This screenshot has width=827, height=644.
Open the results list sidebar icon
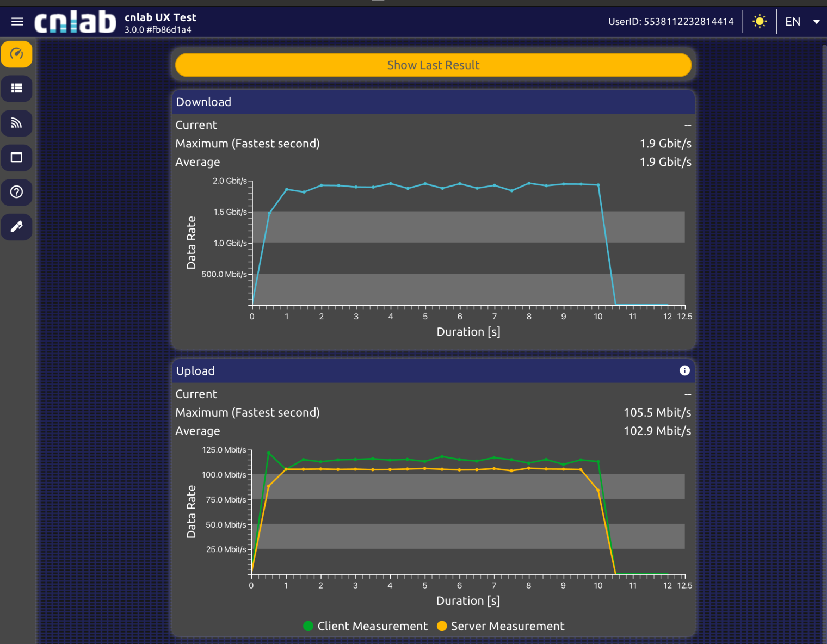pyautogui.click(x=17, y=89)
